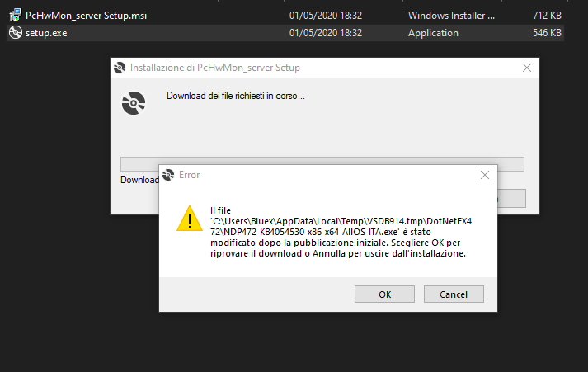Click the download progress bar
588x372 pixels.
coord(322,163)
